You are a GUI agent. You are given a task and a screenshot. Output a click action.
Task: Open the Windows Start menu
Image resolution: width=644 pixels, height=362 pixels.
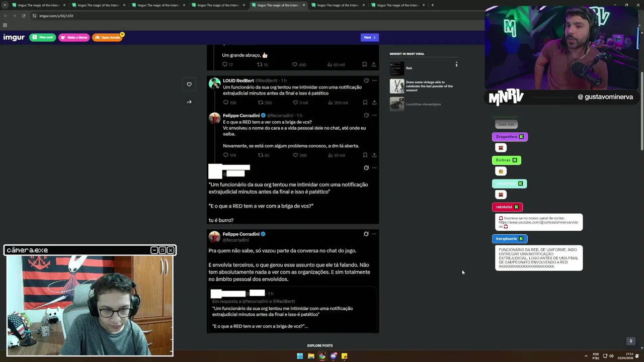(x=300, y=356)
